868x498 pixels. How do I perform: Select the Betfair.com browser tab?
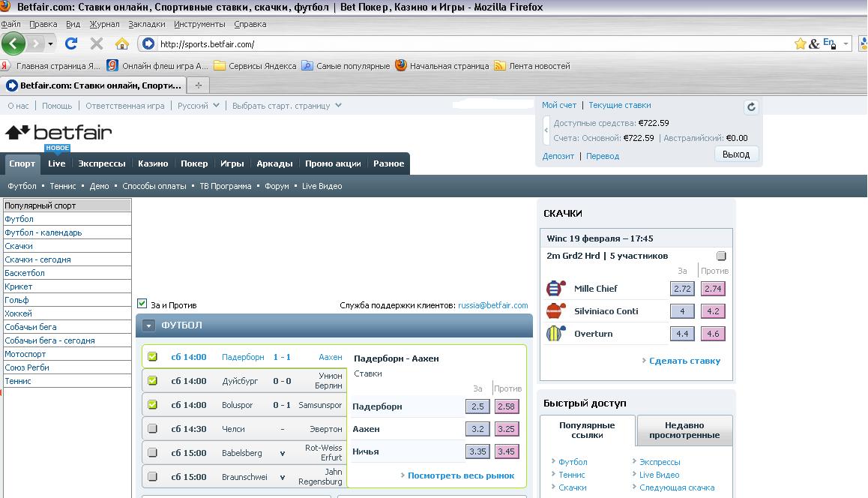pyautogui.click(x=94, y=85)
